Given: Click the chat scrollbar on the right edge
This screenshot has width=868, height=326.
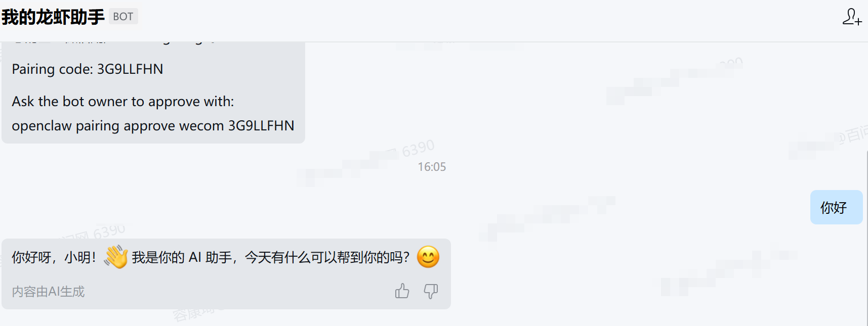Looking at the screenshot, I should coord(866,238).
